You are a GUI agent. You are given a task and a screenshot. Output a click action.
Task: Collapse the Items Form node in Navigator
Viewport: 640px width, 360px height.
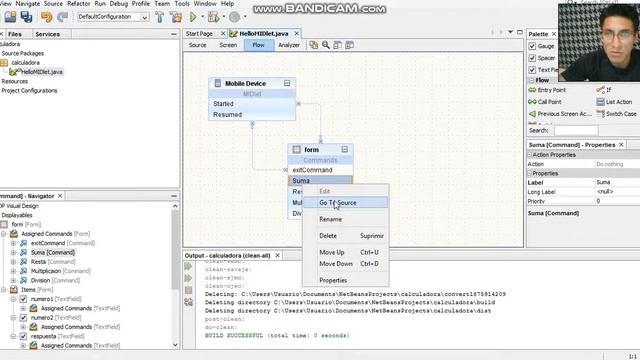point(4,290)
